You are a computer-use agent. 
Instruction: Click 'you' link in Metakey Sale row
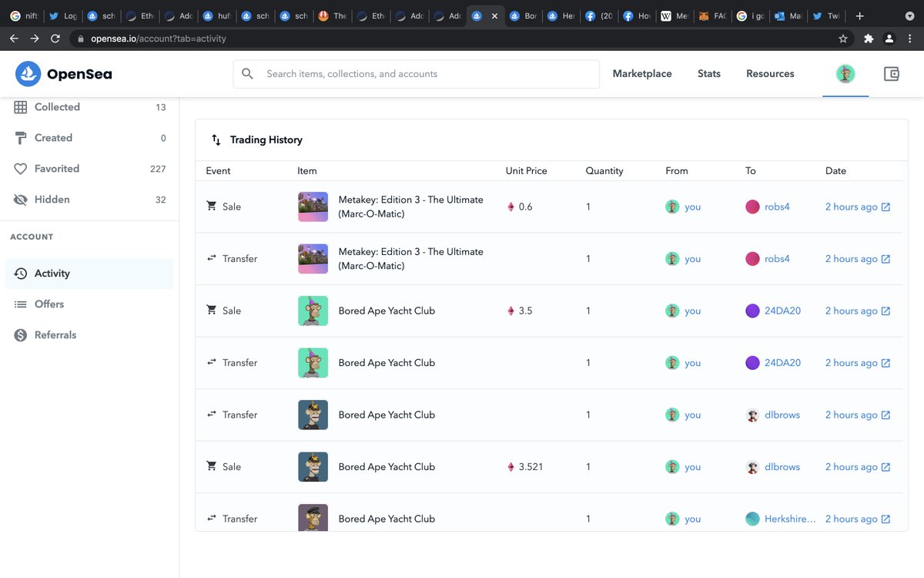coord(692,207)
